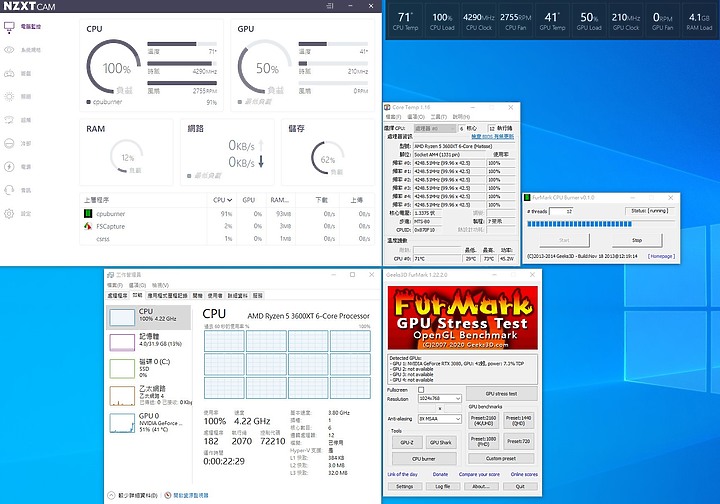Select the monitor icon in NZXT CAM sidebar

(9, 27)
